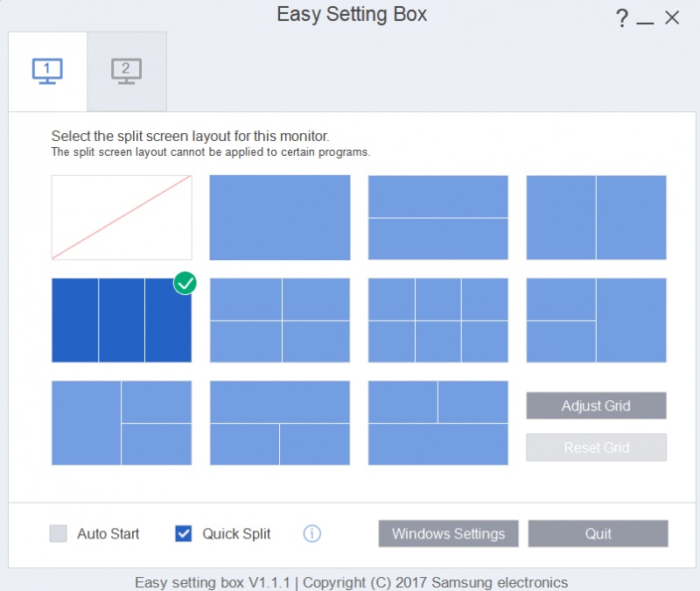Enable the Auto Start checkbox
The width and height of the screenshot is (700, 591).
[59, 533]
